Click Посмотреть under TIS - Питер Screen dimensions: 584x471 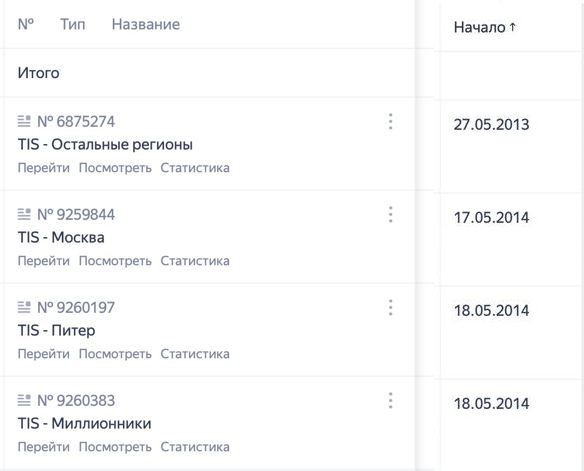click(x=115, y=354)
